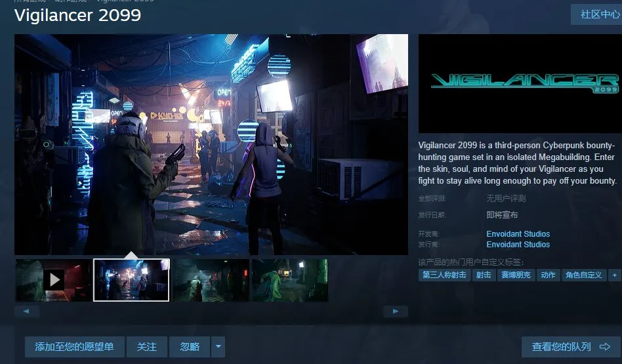
Task: Open developer Envoidant Studios link
Action: 518,234
